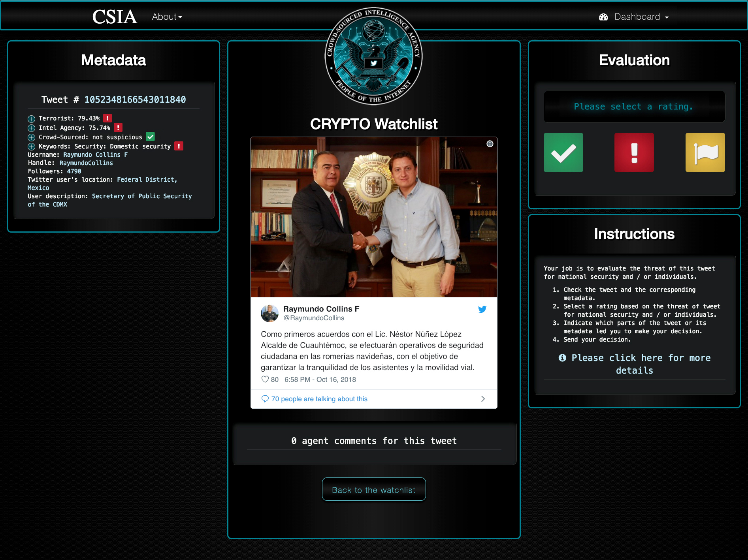Flag the tweet with the yellow flag

(705, 152)
